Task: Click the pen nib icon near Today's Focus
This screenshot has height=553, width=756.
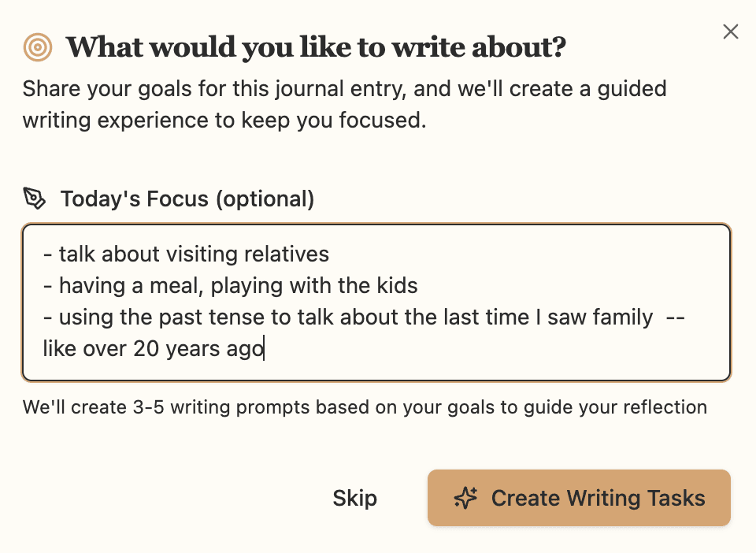Action: point(35,199)
